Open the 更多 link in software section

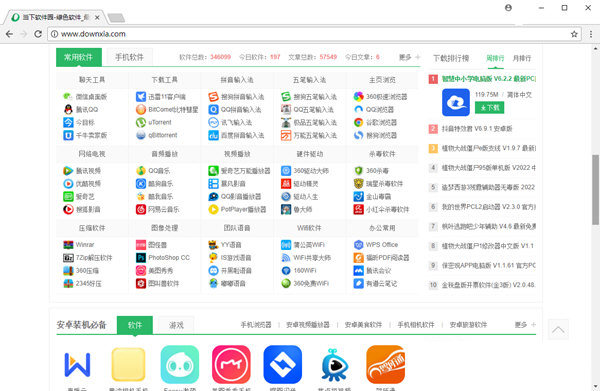(409, 57)
